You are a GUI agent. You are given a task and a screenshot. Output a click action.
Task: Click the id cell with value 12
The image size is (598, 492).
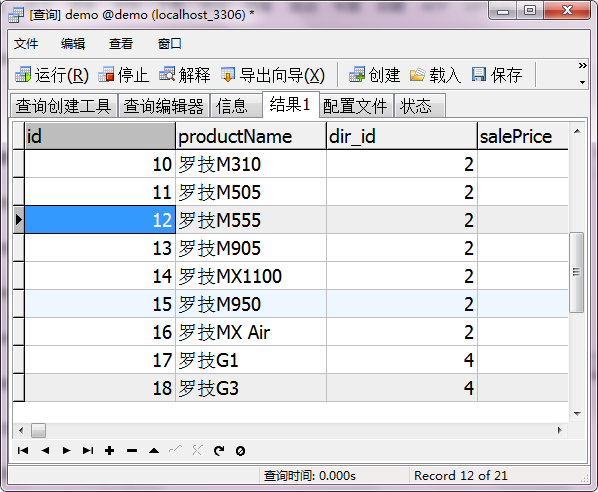100,220
